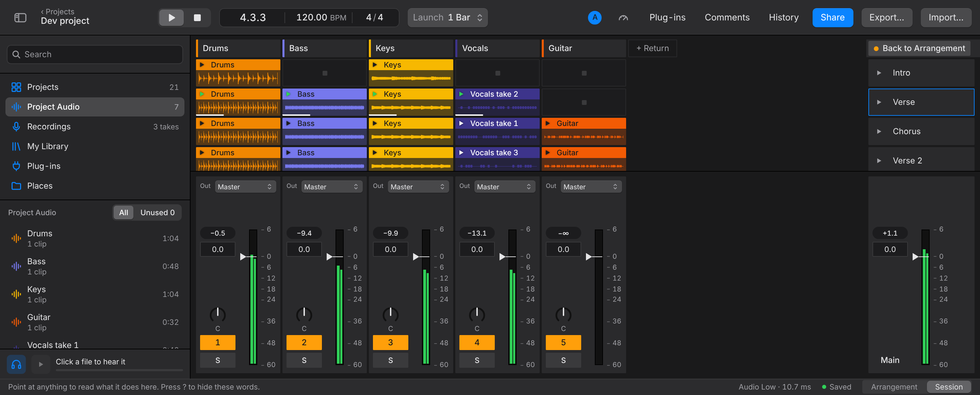Click the Bass track pan knob

point(304,315)
